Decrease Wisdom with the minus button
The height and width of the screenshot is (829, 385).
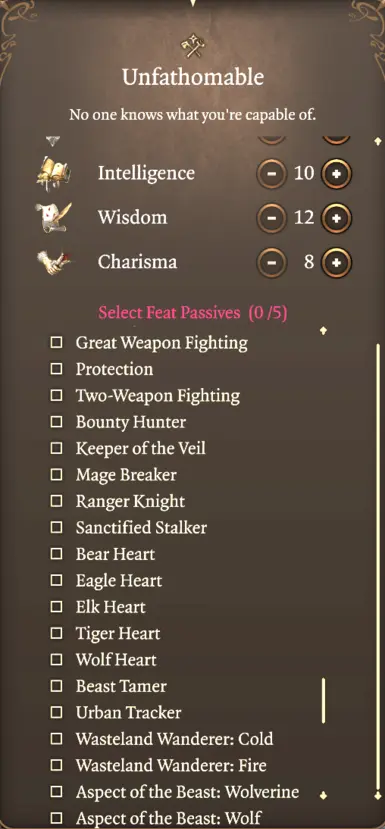click(x=272, y=218)
